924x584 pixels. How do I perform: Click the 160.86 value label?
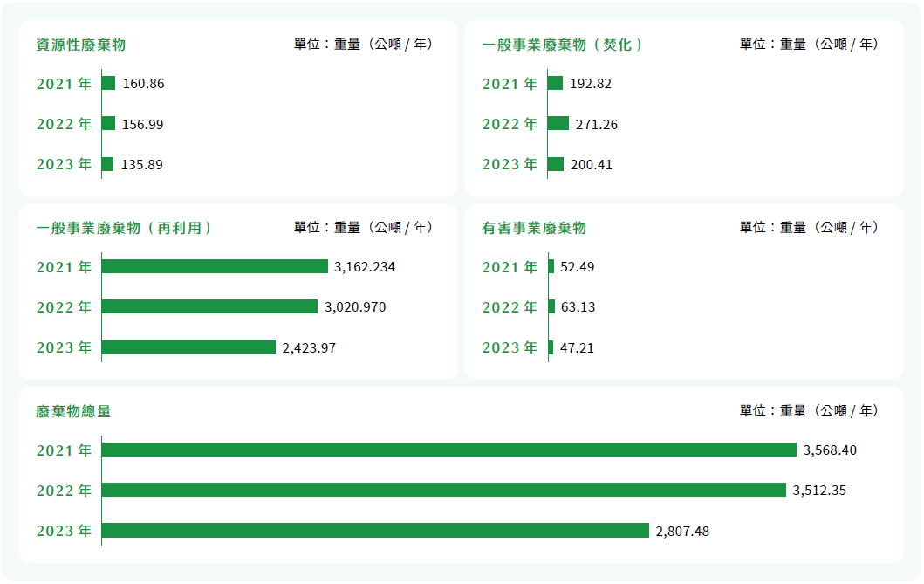[x=143, y=84]
